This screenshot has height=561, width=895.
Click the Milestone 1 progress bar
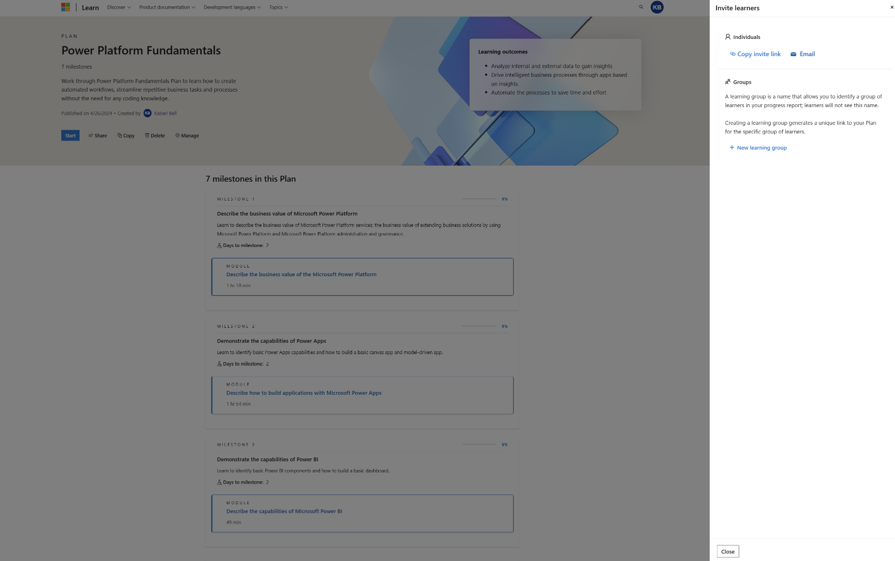[479, 199]
